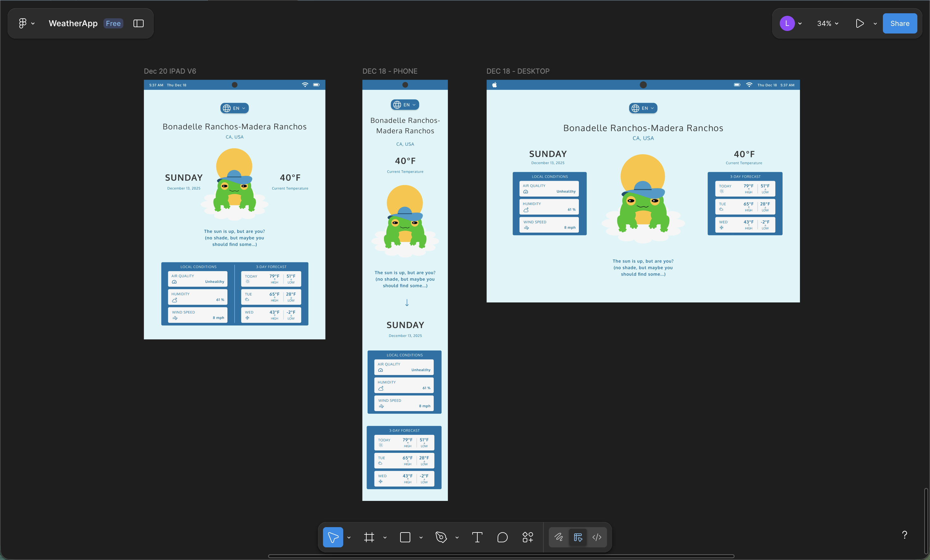Expand shape tools dropdown arrow
The image size is (930, 560).
[421, 537]
